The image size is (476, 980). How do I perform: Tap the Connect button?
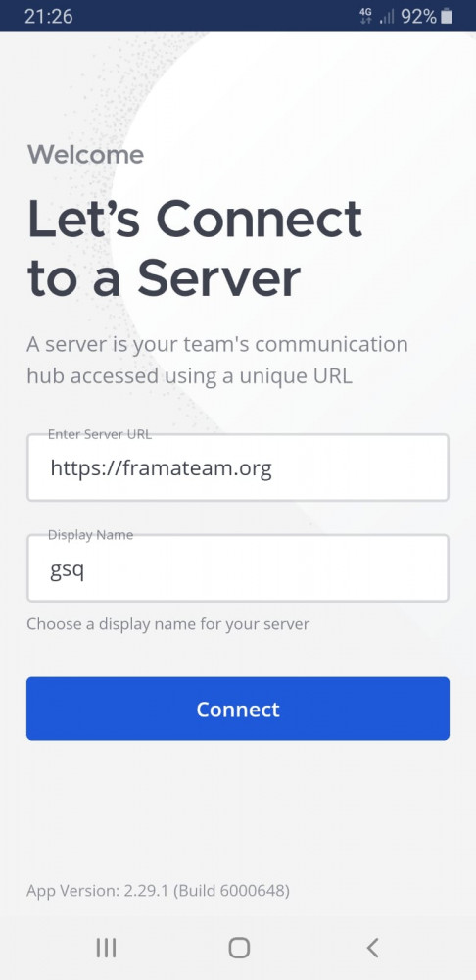(x=238, y=709)
